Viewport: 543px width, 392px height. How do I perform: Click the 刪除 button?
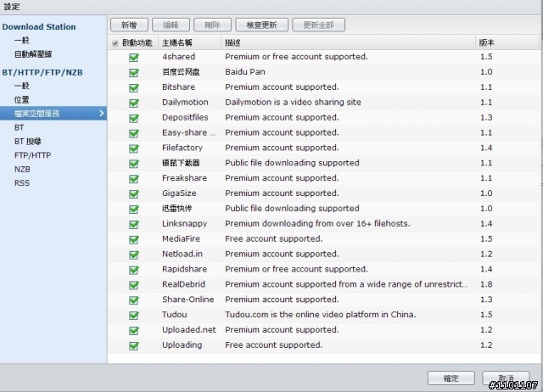(212, 25)
